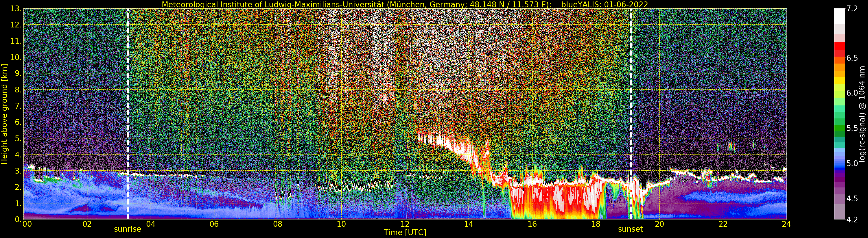Click the 'Height above ground [km]' axis label

[x=4, y=114]
